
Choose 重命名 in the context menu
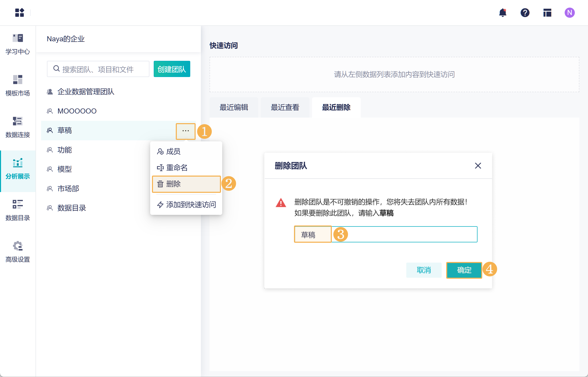pos(177,168)
